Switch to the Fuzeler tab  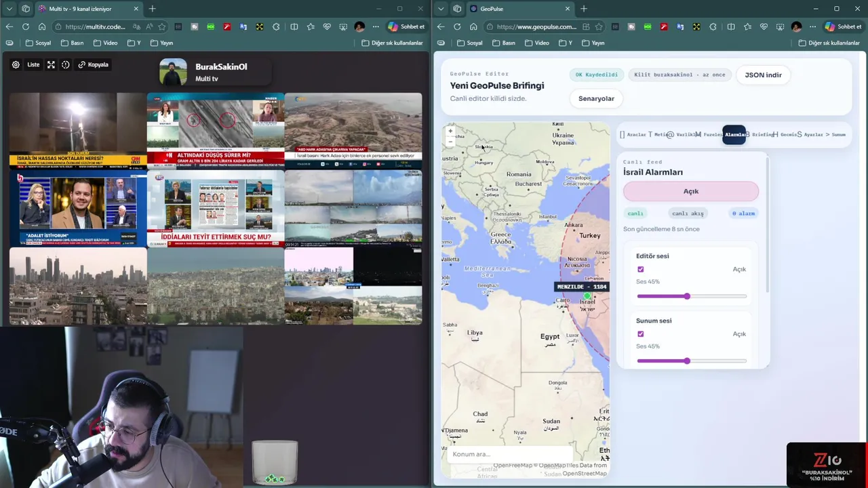(x=709, y=135)
